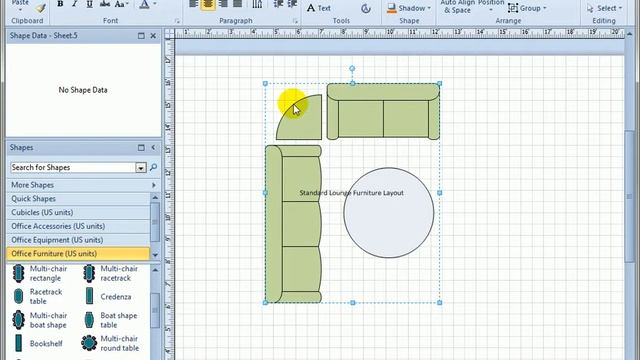640x360 pixels.
Task: Click the horizontal green sofa on canvas
Action: click(383, 111)
